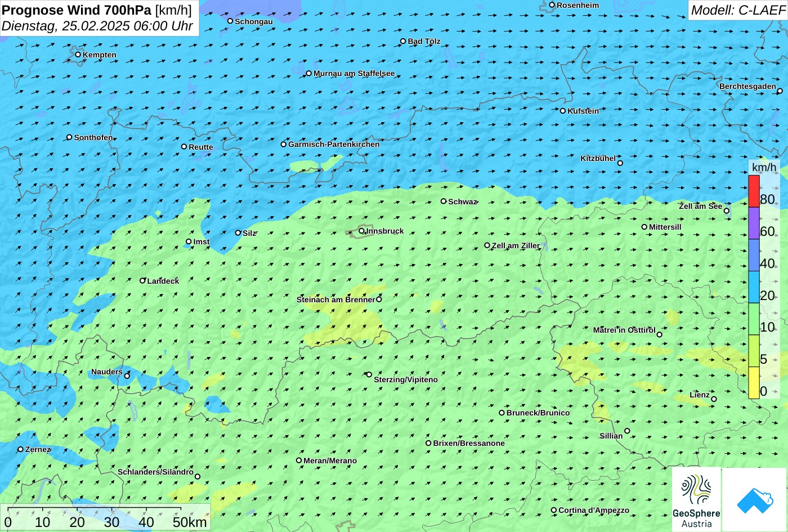Click the Silz label
The width and height of the screenshot is (788, 532).
[x=249, y=233]
